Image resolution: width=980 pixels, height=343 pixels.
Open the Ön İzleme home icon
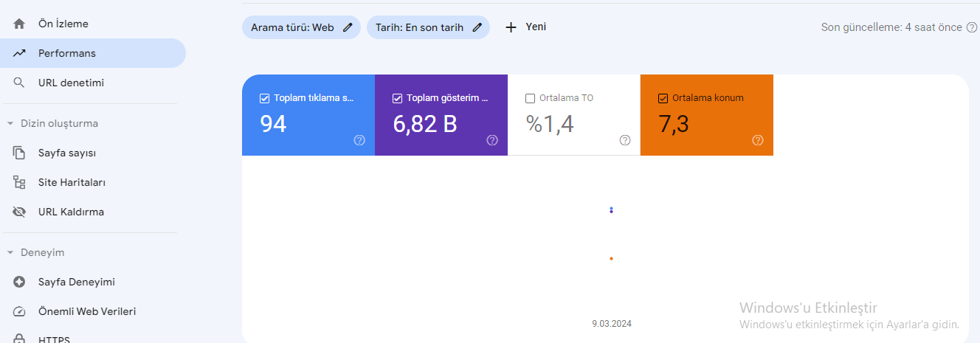pos(19,24)
